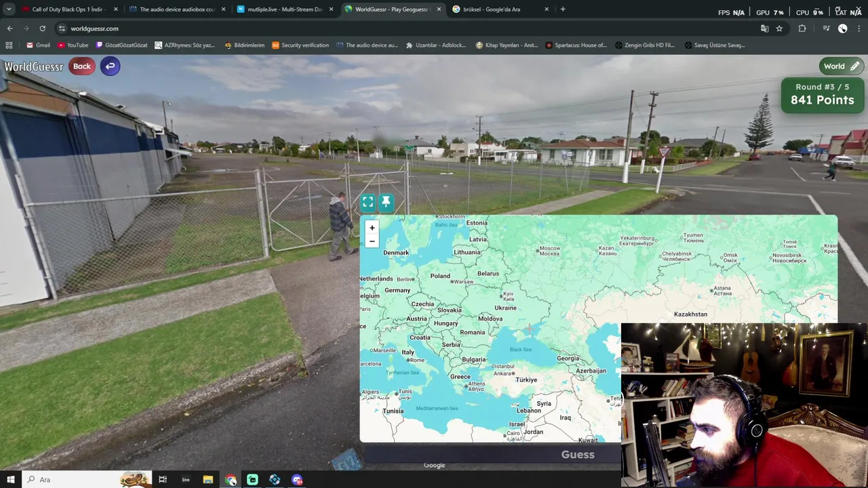Open the blue diamond taskbar app
Screen dimensions: 868x488
tap(275, 480)
